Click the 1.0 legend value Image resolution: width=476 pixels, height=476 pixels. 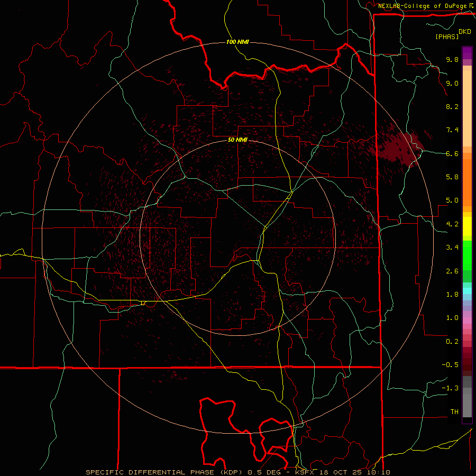point(452,318)
